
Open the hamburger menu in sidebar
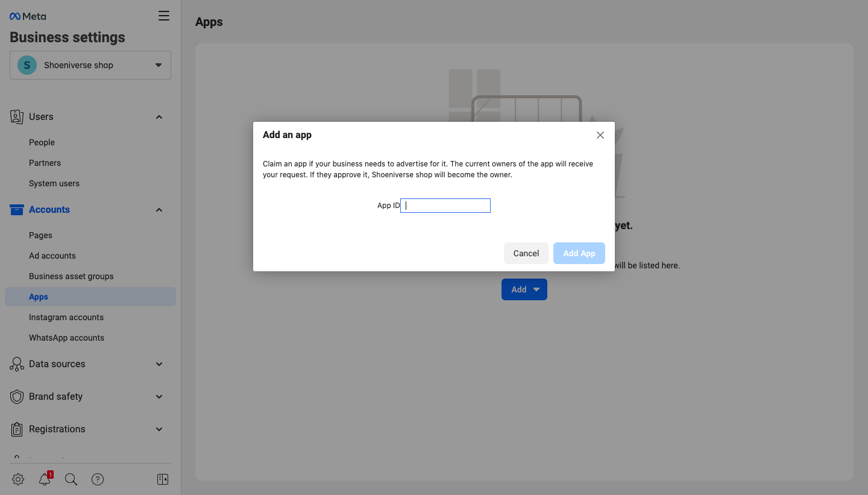pyautogui.click(x=164, y=16)
